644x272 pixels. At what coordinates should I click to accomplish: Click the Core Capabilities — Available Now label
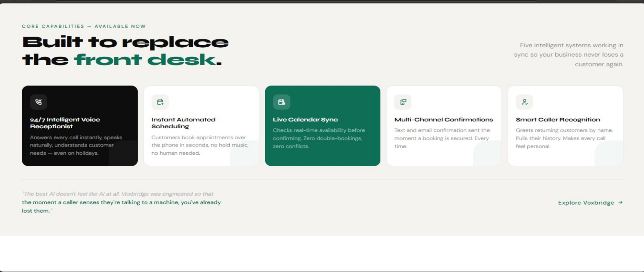point(84,26)
